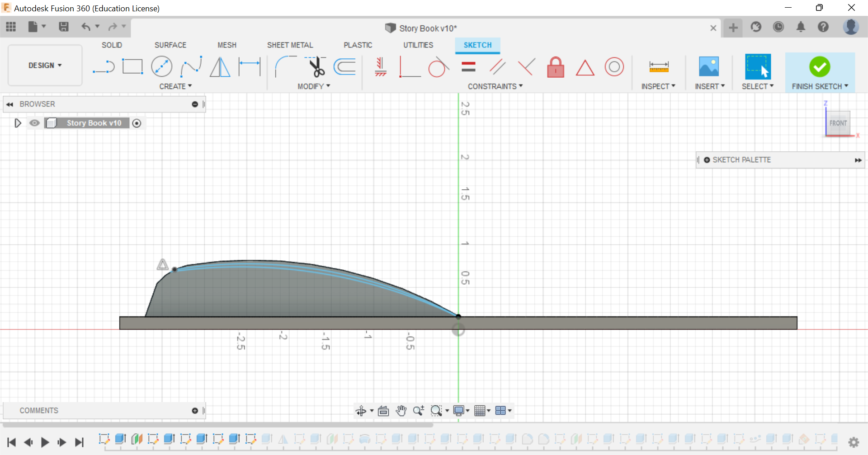
Task: Select the Offset tool
Action: (x=345, y=67)
